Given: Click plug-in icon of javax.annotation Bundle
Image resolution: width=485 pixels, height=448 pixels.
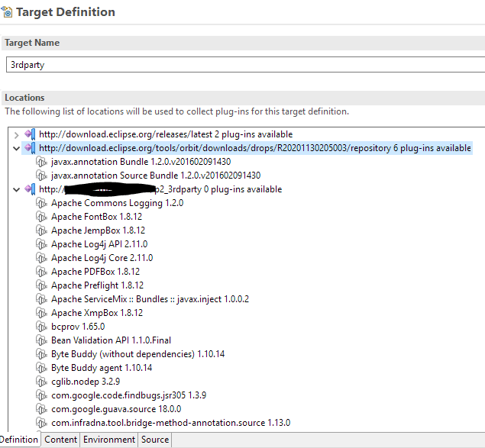Looking at the screenshot, I should pos(41,162).
